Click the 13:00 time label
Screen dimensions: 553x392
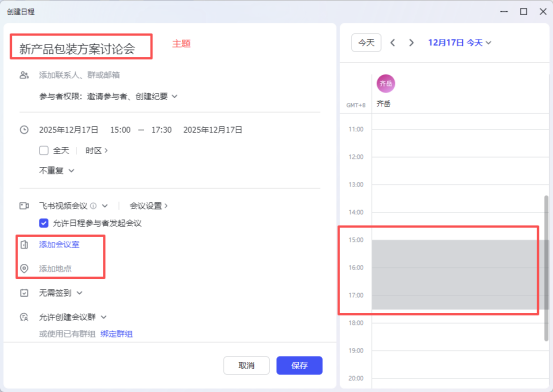[x=356, y=185]
